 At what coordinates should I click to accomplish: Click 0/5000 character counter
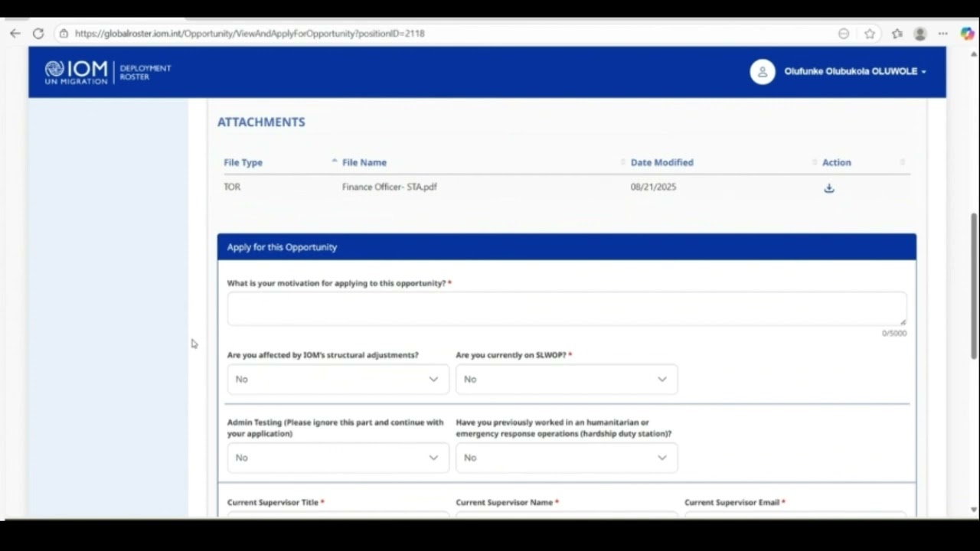tap(893, 334)
